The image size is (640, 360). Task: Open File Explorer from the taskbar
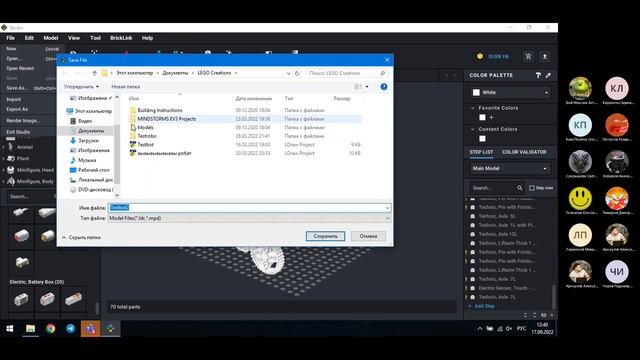tap(30, 329)
